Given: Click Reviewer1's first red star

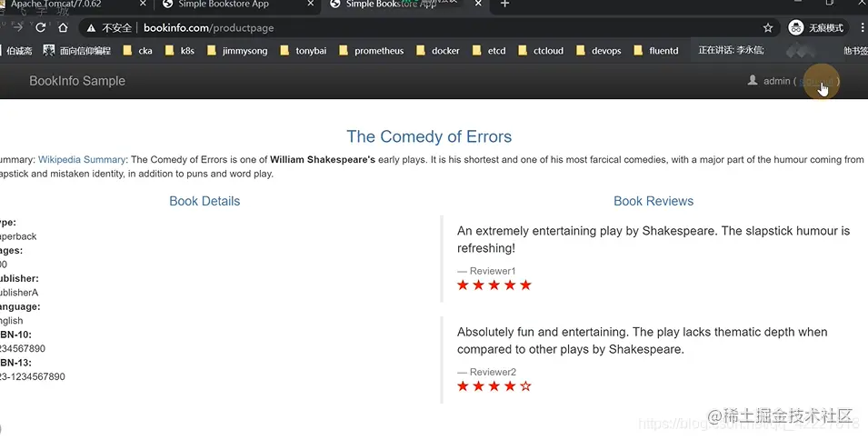Looking at the screenshot, I should [463, 285].
